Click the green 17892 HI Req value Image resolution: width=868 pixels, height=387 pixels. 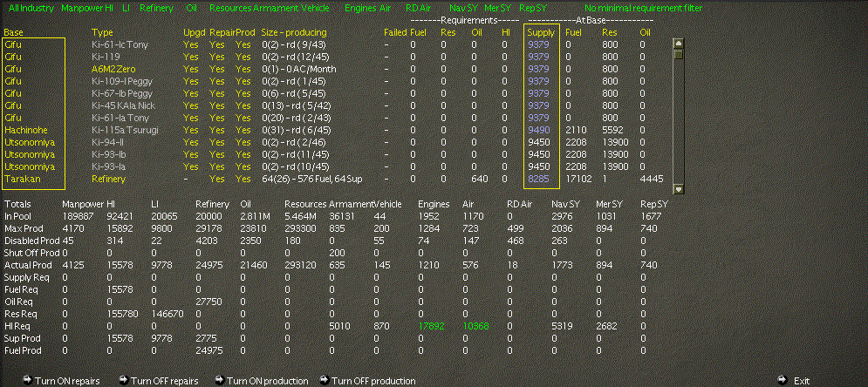(x=431, y=326)
